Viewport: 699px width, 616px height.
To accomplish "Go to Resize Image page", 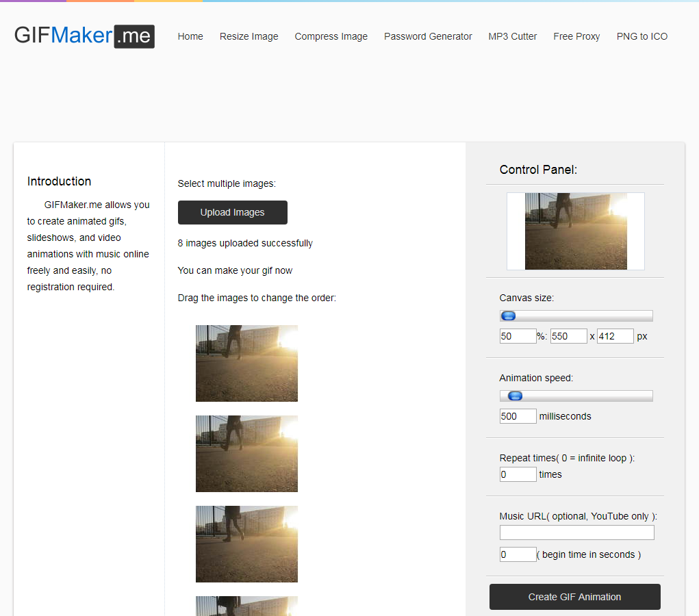I will [x=249, y=36].
